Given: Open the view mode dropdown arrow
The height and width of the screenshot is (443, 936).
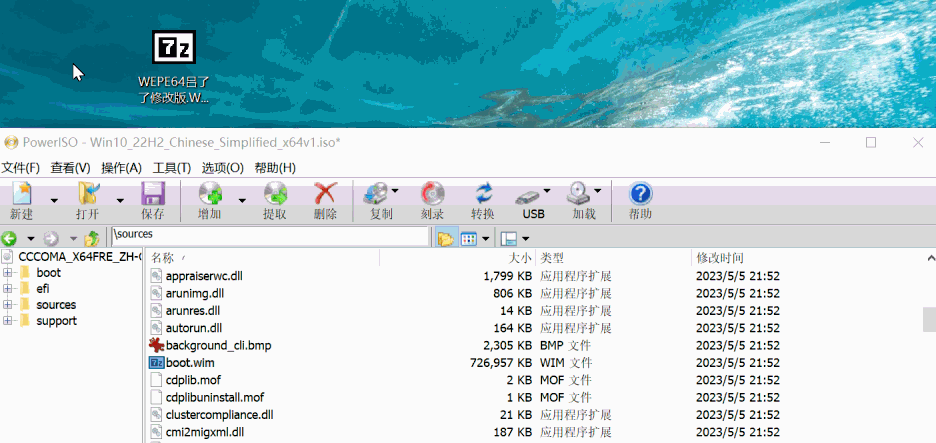Looking at the screenshot, I should click(485, 239).
